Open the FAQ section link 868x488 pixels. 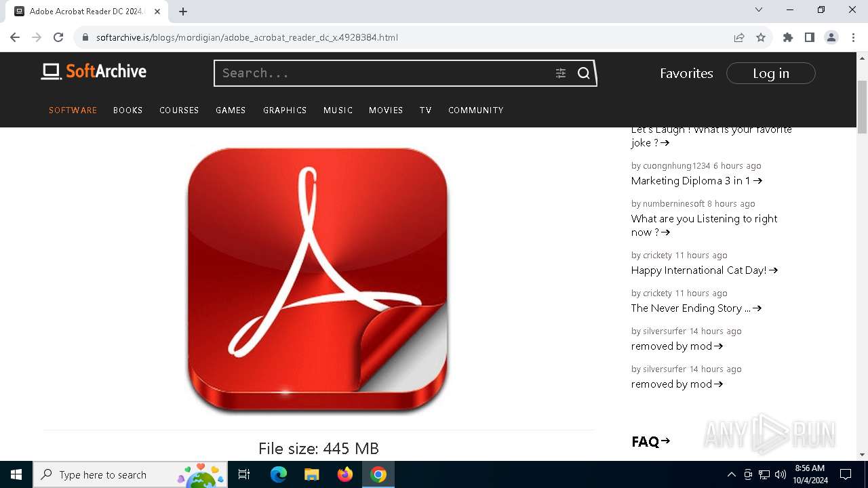650,442
